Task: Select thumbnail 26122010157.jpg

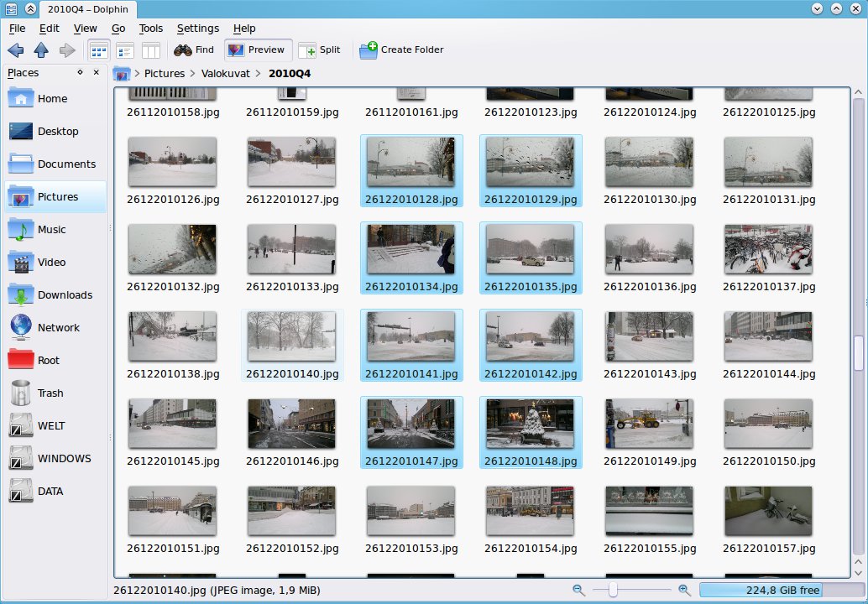Action: pyautogui.click(x=768, y=511)
